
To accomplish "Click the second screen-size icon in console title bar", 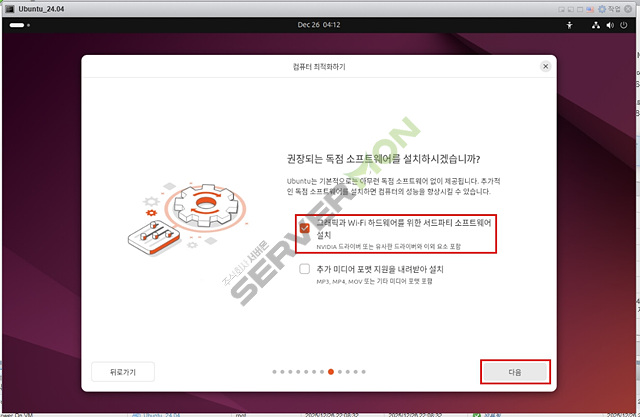I will [x=571, y=9].
